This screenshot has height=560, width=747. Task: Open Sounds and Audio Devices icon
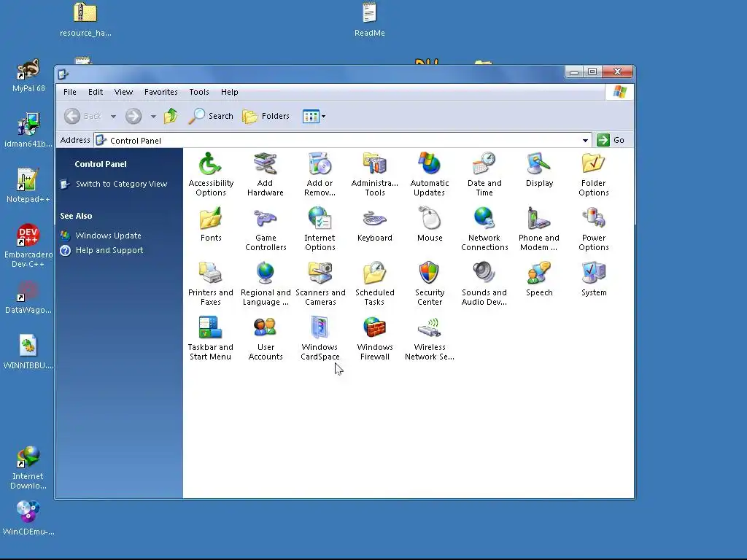click(484, 284)
